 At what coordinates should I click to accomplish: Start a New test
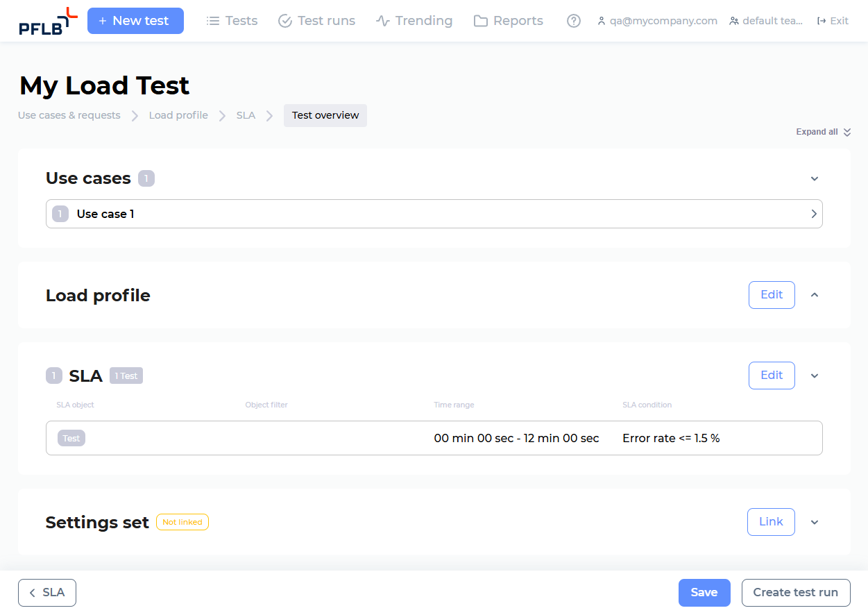point(135,20)
